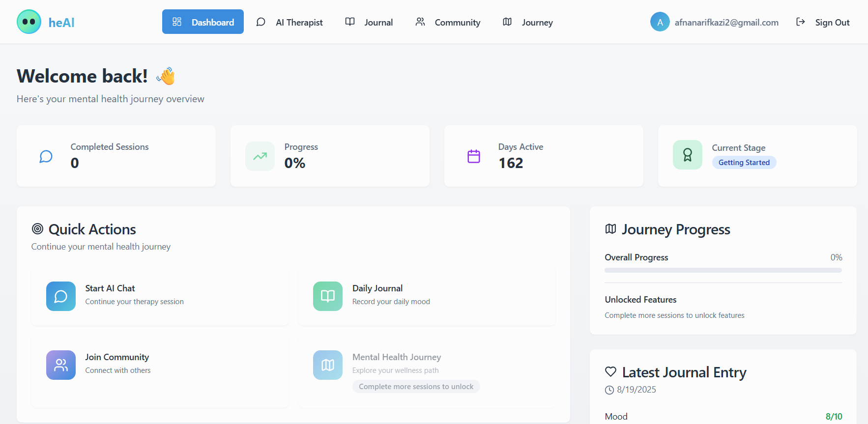The height and width of the screenshot is (424, 868).
Task: Click the green Daily Journal book icon
Action: 328,296
